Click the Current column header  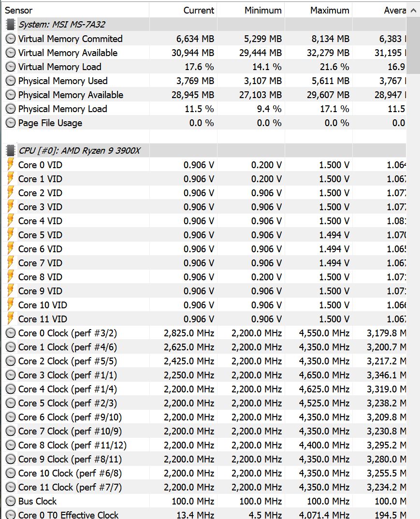tap(199, 10)
